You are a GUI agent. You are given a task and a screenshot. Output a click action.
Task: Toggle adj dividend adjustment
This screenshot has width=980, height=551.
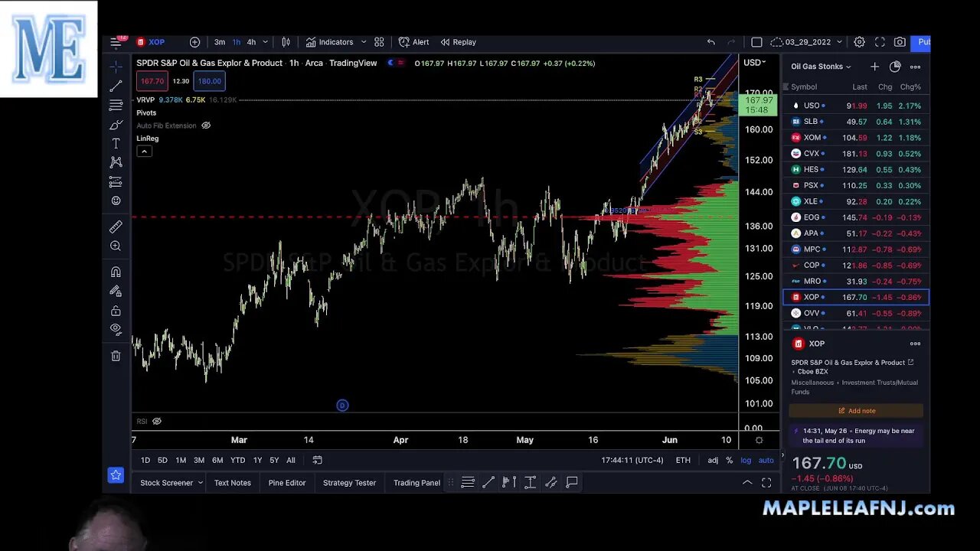tap(713, 460)
